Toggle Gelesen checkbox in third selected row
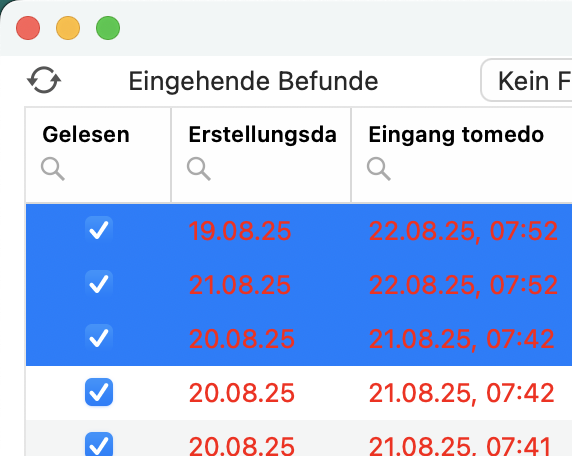 (99, 338)
